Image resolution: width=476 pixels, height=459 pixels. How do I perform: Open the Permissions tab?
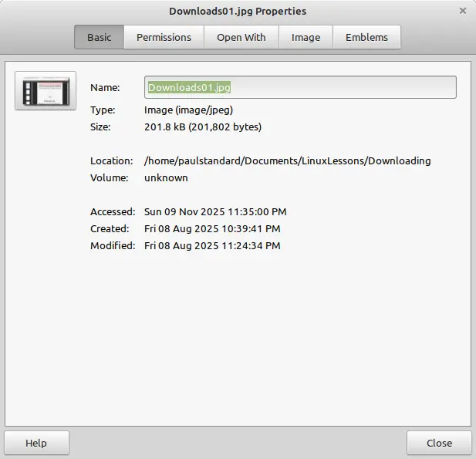164,37
